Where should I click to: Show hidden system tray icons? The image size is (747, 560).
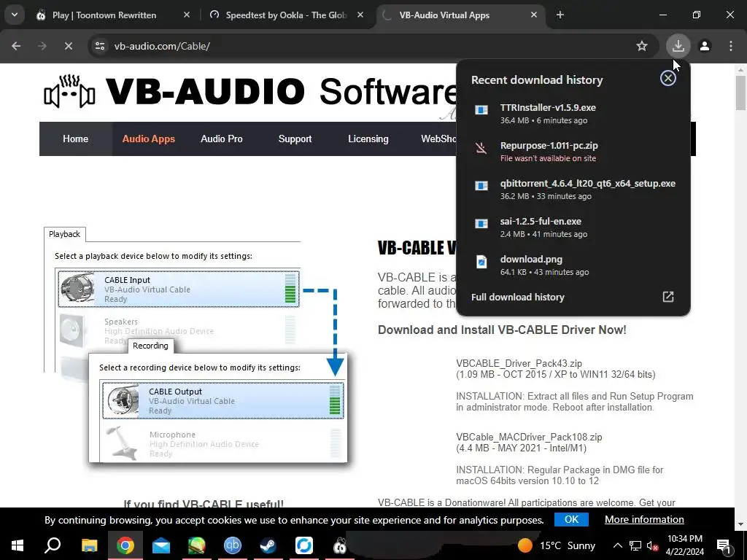pyautogui.click(x=617, y=545)
